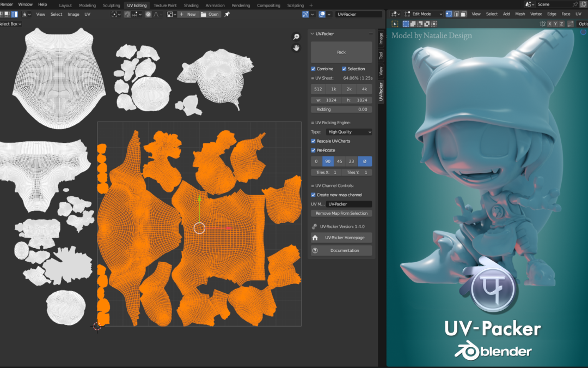Click the 4k sheet size button
This screenshot has width=588, height=368.
point(364,89)
